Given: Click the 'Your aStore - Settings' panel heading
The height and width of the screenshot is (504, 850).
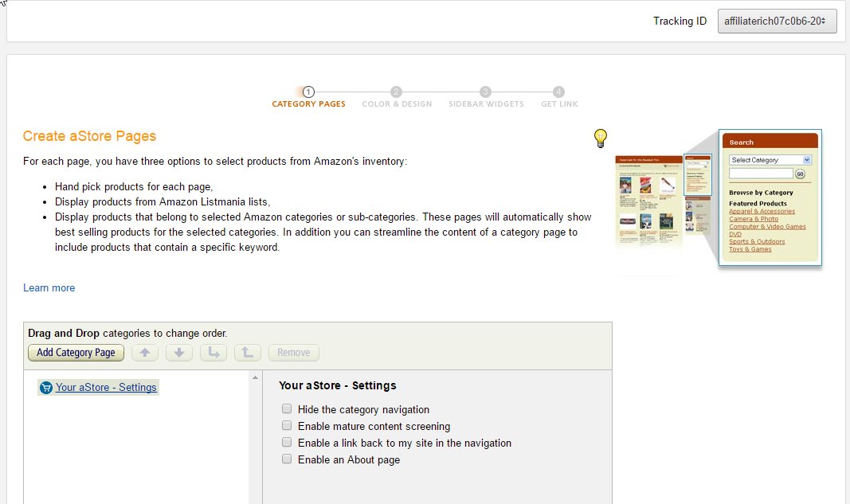Looking at the screenshot, I should 337,385.
